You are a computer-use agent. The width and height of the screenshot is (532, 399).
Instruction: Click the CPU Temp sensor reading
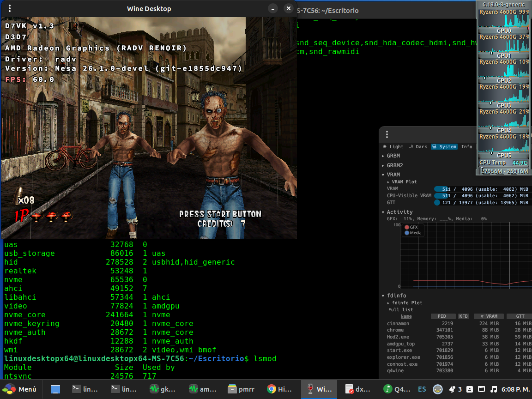pyautogui.click(x=504, y=163)
